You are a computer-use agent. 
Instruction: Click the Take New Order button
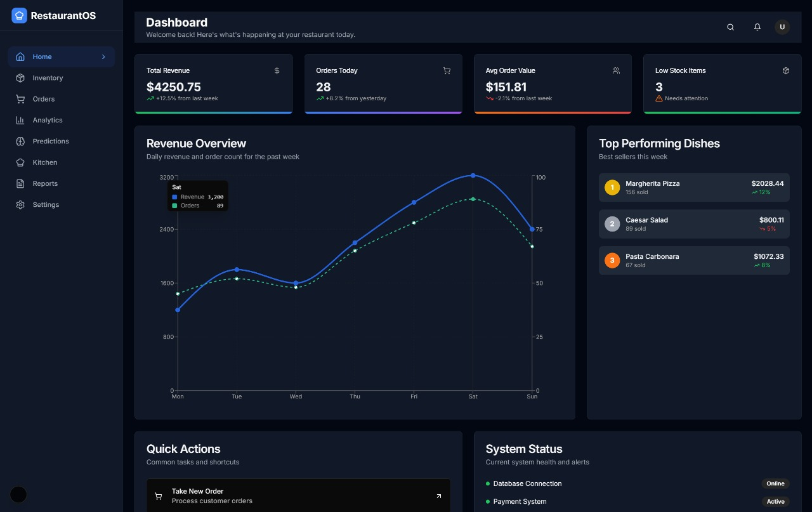point(298,496)
